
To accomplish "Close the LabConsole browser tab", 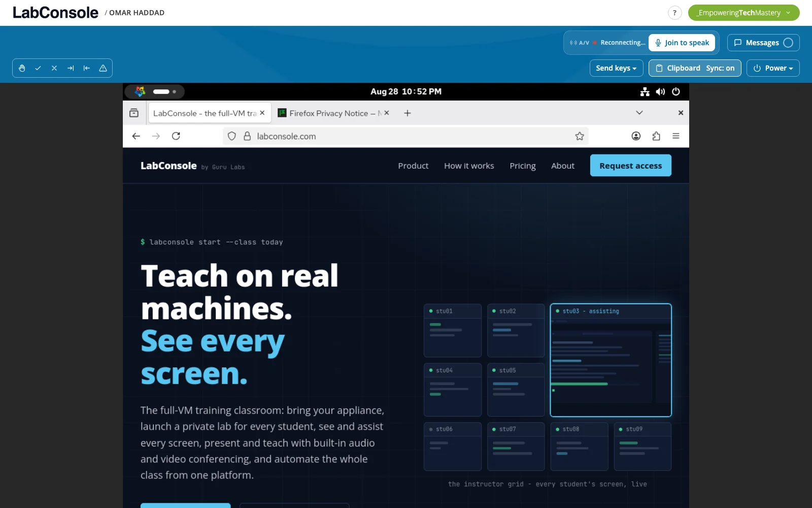I will 262,113.
